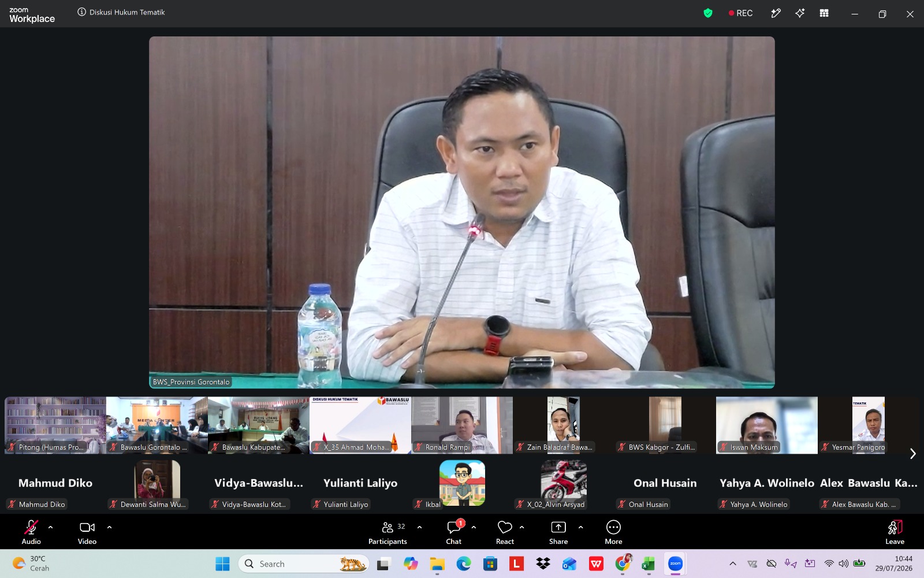Click the REC recording indicator
Screen dimensions: 924x578
[740, 13]
